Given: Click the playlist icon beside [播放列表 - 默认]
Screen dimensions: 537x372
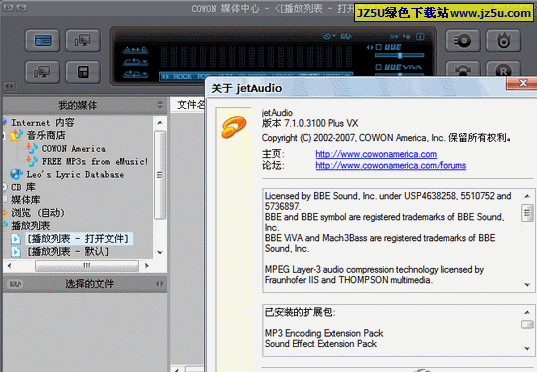Looking at the screenshot, I should [x=16, y=252].
